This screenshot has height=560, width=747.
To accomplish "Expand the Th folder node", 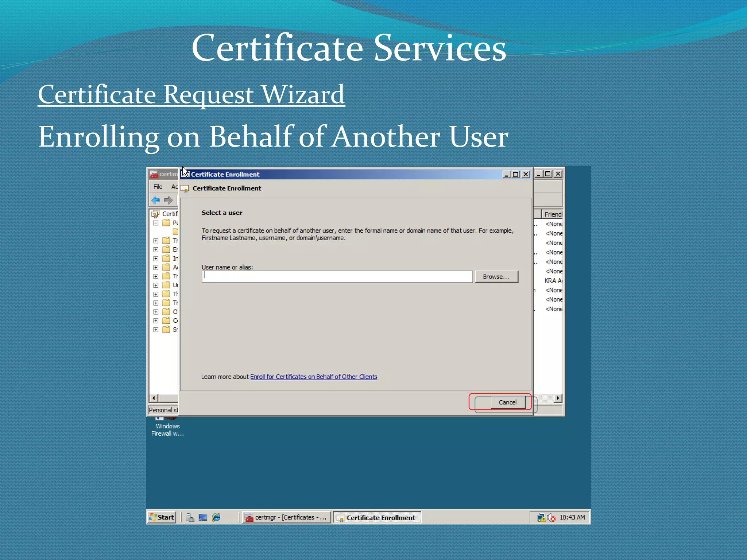I will pos(156,294).
